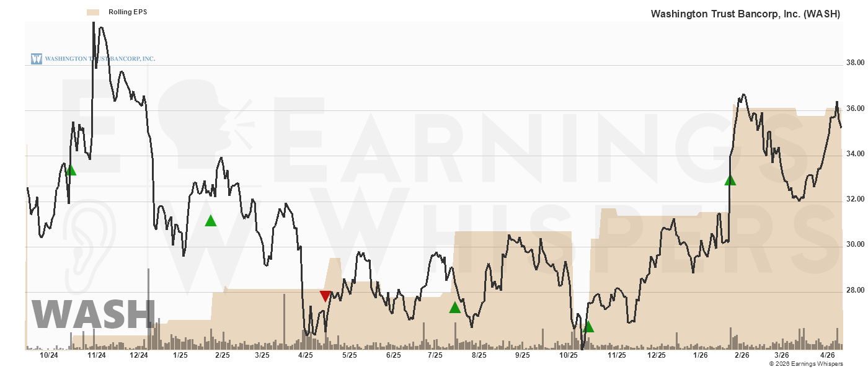
Task: Select the green earnings marker from late January 2026
Action: [x=730, y=180]
